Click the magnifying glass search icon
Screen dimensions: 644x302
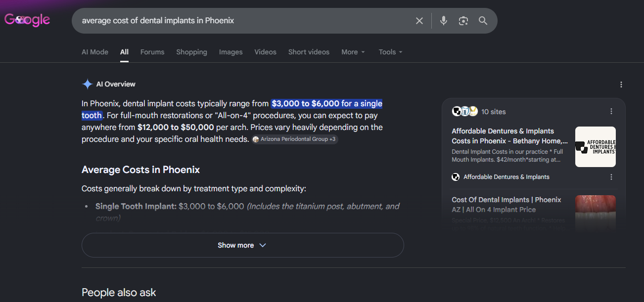pos(483,21)
